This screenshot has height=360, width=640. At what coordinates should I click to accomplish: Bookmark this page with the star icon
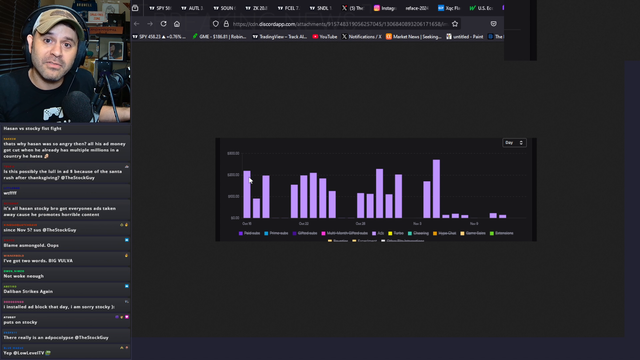(x=455, y=24)
